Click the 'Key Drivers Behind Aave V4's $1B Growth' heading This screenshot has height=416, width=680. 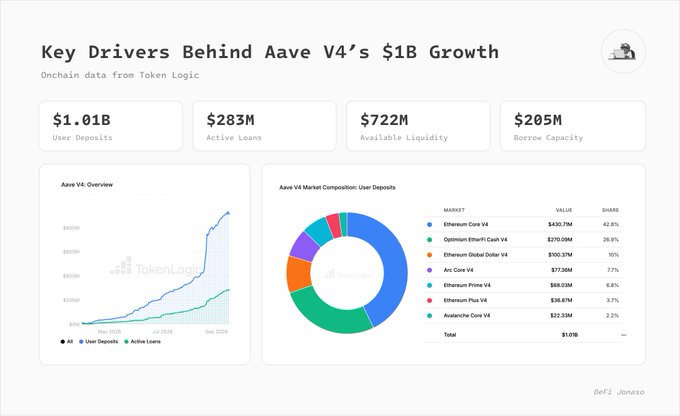click(270, 52)
